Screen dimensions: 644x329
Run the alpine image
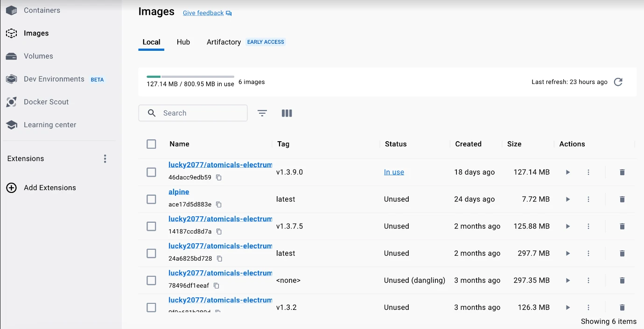[x=568, y=199]
